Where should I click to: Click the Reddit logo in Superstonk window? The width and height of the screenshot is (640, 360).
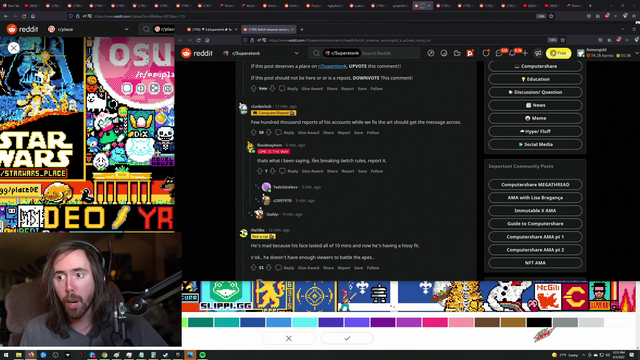(x=197, y=53)
